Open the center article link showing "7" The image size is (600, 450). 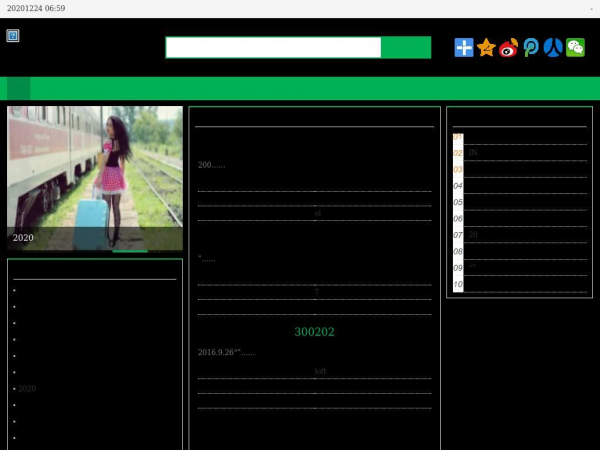(x=316, y=292)
